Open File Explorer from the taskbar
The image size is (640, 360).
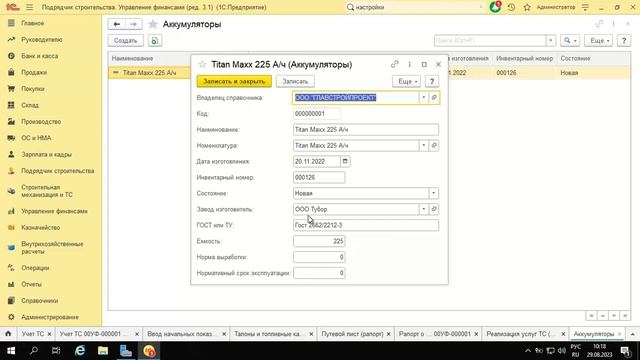point(103,351)
